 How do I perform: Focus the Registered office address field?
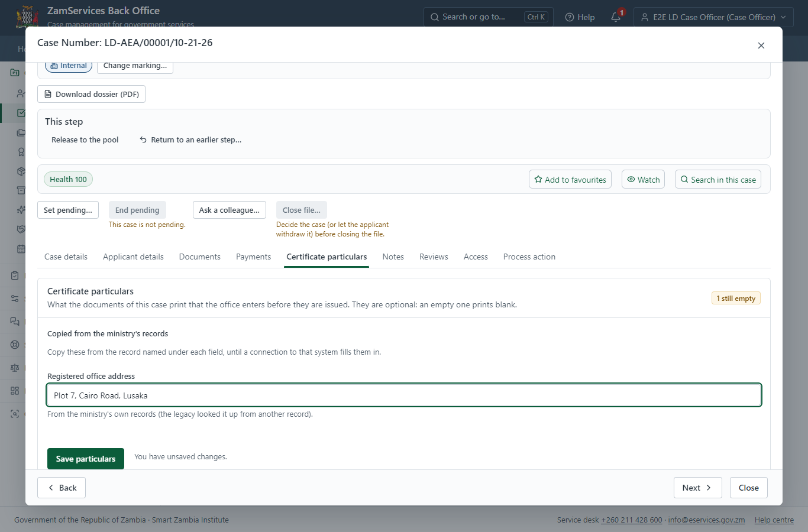coord(404,395)
